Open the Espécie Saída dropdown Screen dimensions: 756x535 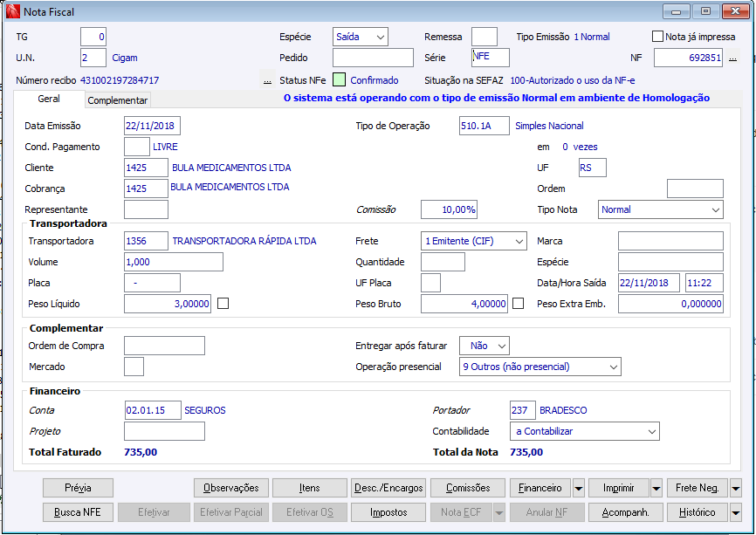pos(361,37)
